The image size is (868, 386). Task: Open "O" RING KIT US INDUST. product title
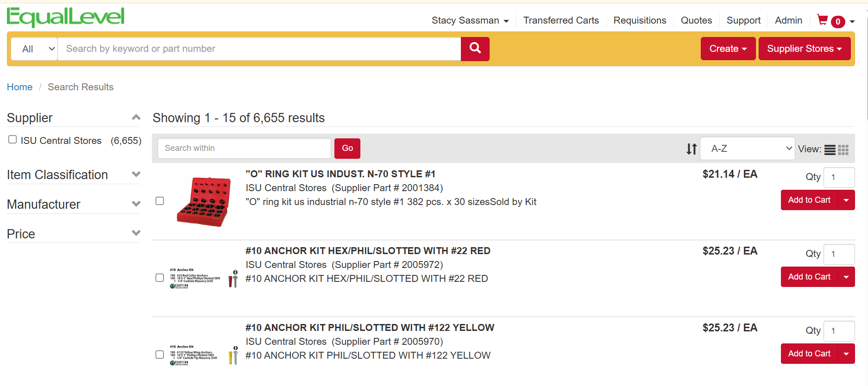tap(340, 174)
